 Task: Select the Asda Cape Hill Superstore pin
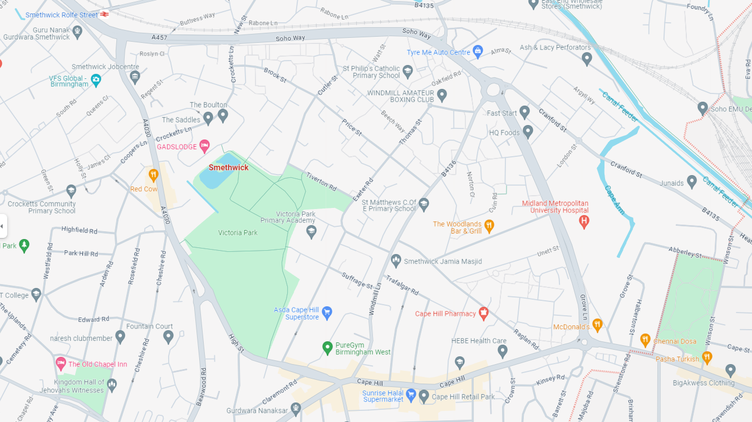(327, 313)
